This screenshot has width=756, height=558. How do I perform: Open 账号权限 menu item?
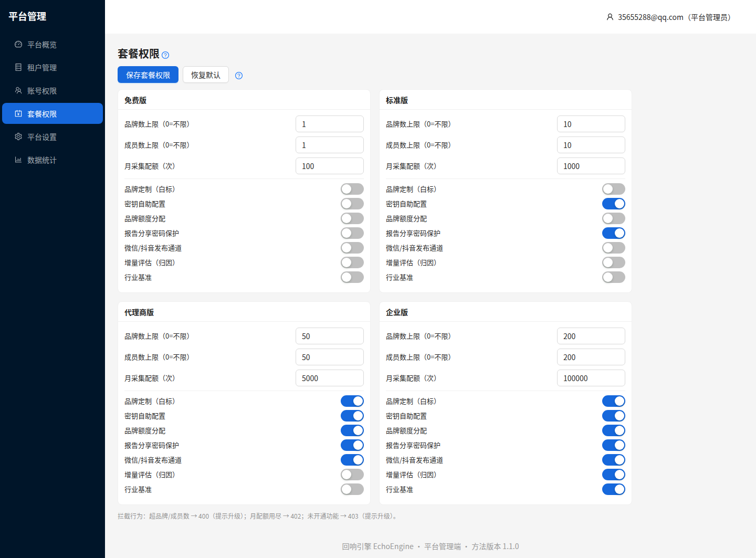point(52,91)
